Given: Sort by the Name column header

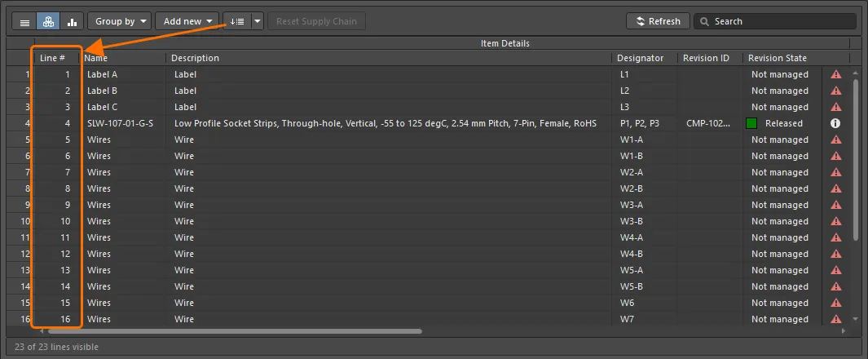Looking at the screenshot, I should pyautogui.click(x=124, y=58).
